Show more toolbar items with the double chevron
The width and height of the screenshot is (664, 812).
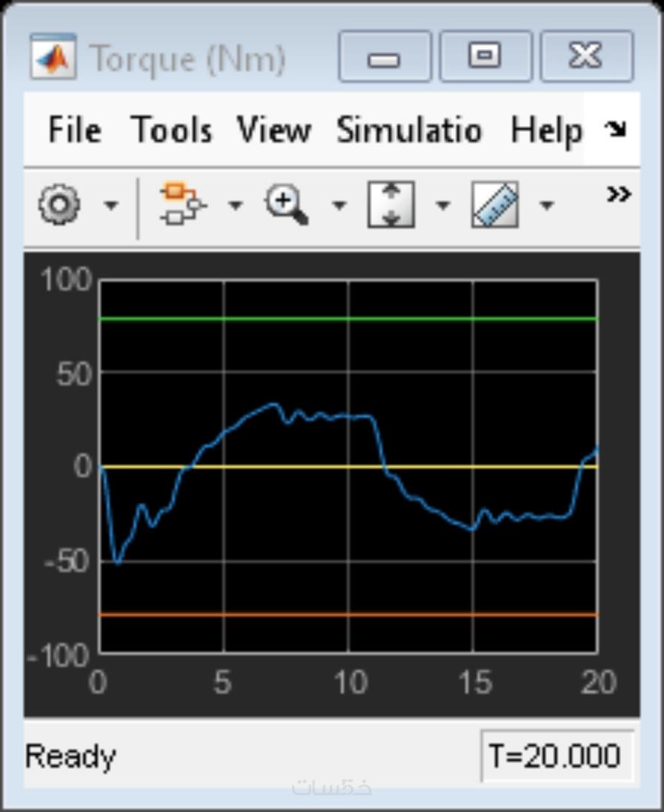pyautogui.click(x=619, y=194)
